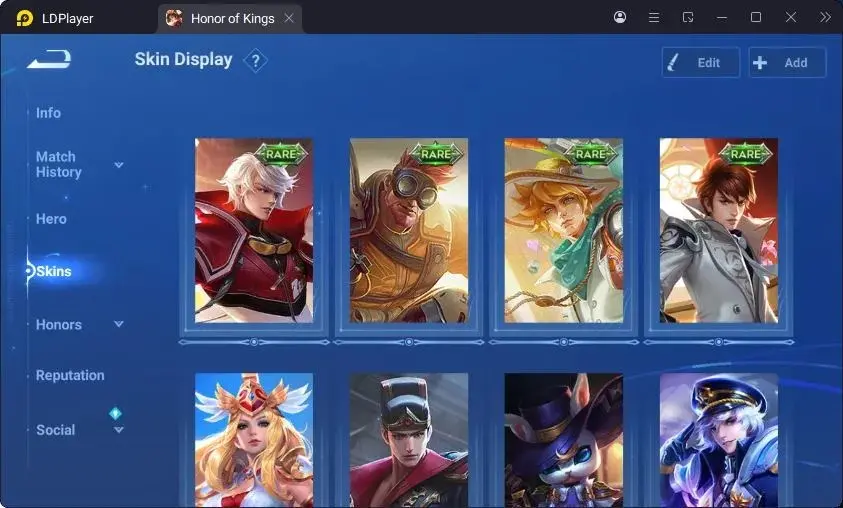Close the Honor of Kings tab
The width and height of the screenshot is (843, 508).
tap(289, 18)
